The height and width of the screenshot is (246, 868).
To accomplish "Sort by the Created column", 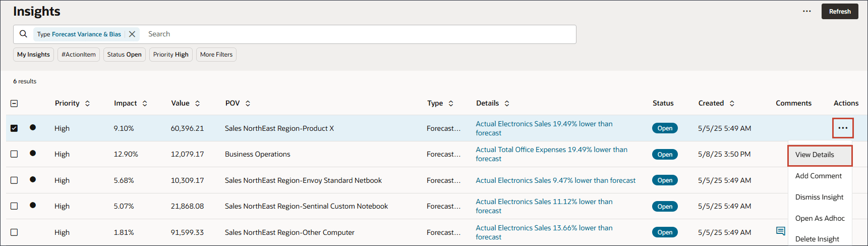I will [x=732, y=103].
